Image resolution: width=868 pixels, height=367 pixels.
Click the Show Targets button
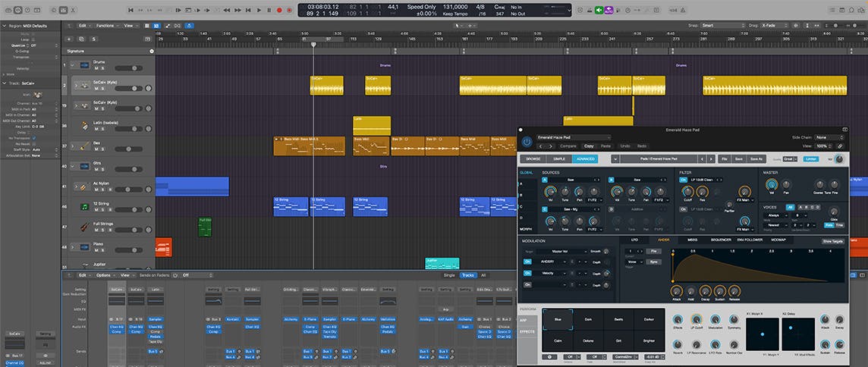coord(832,241)
